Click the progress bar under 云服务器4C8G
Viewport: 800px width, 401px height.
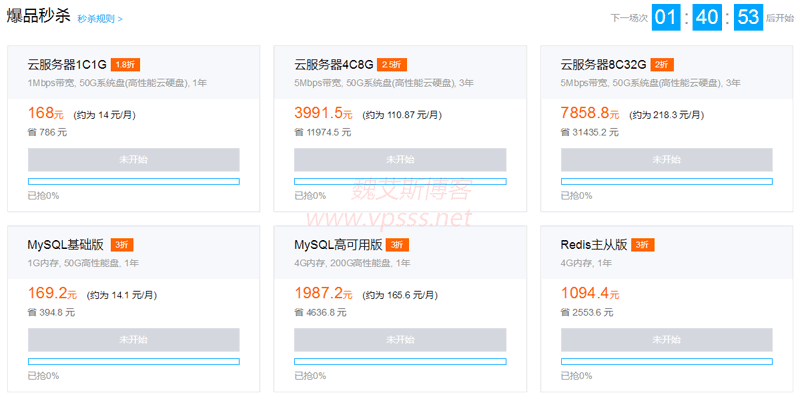tap(400, 182)
